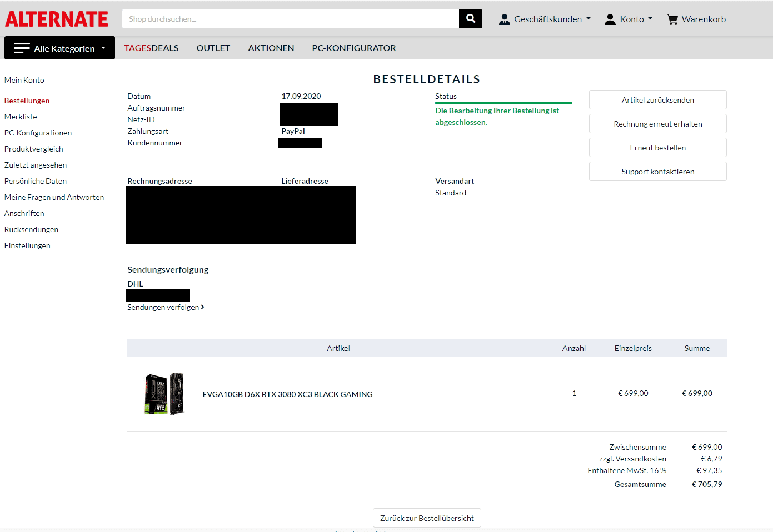Click the green order status progress bar
773x532 pixels.
pyautogui.click(x=503, y=103)
